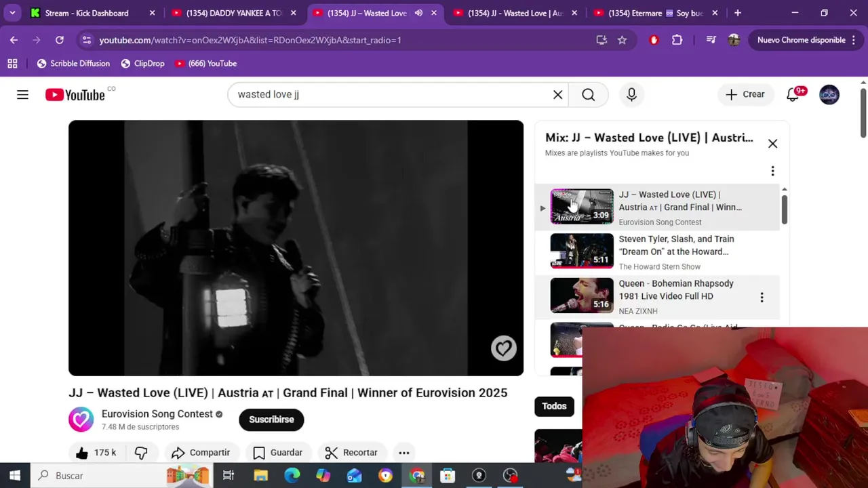Open the ClipDrop bookmark
Image resolution: width=868 pixels, height=488 pixels.
click(x=142, y=64)
